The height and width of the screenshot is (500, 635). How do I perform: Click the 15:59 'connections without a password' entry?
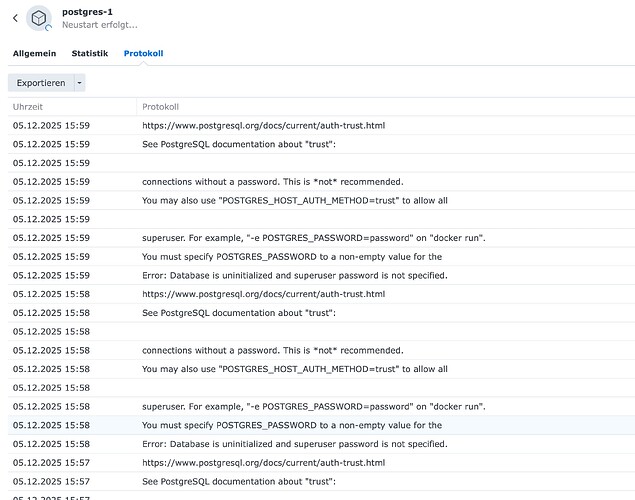pos(272,182)
